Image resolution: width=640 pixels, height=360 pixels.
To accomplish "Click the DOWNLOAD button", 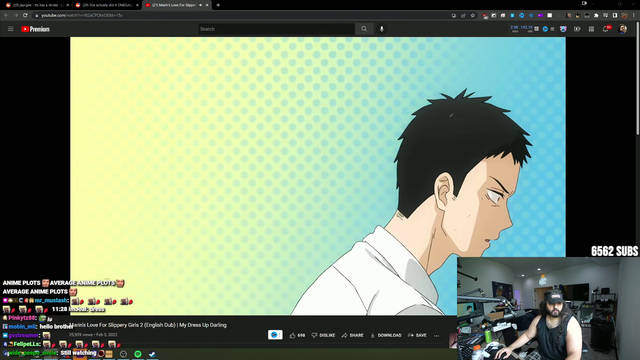I will (x=386, y=335).
